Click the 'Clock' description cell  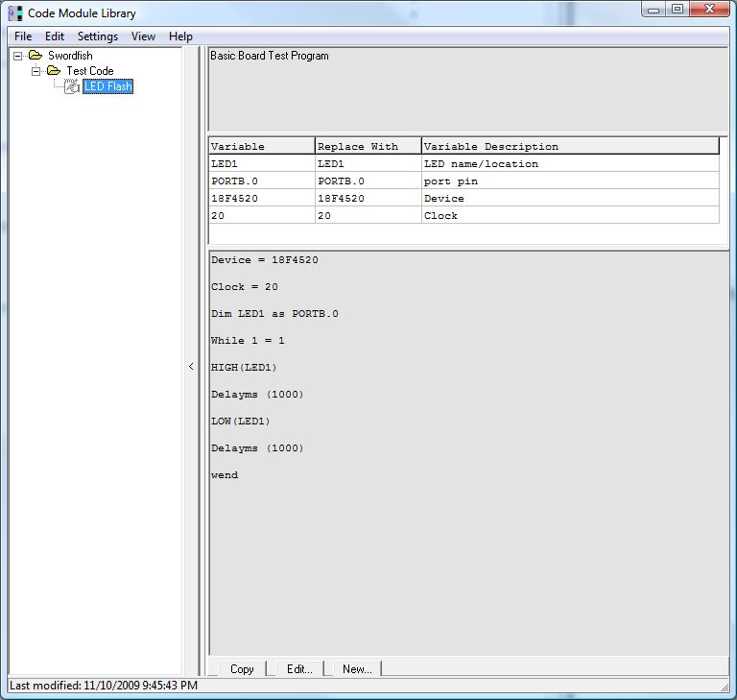(571, 215)
